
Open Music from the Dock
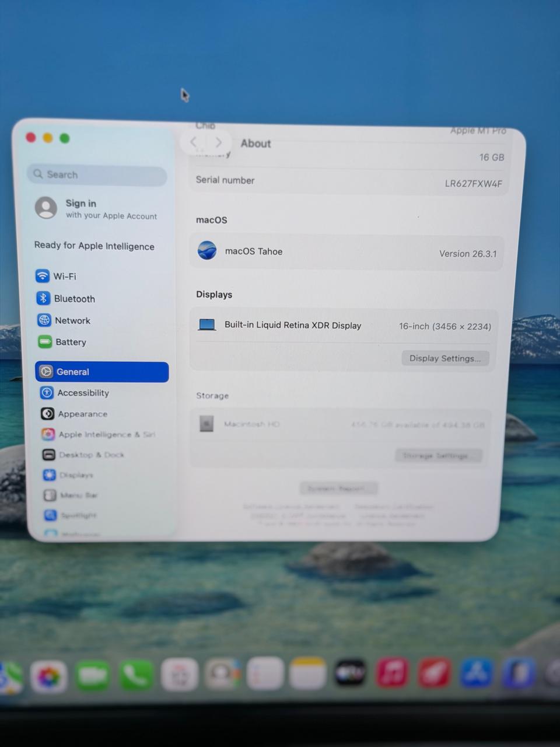tap(392, 672)
